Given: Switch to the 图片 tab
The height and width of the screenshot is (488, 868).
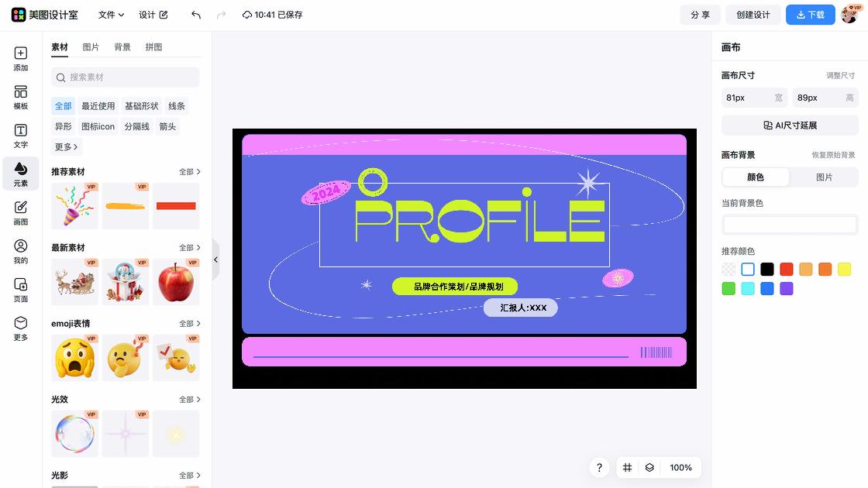Looking at the screenshot, I should [x=91, y=47].
